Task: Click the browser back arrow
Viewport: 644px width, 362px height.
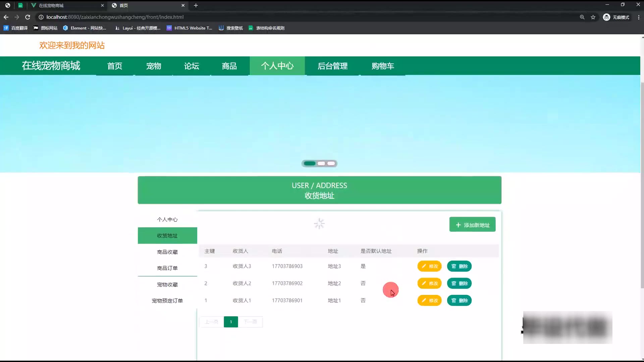Action: tap(6, 17)
